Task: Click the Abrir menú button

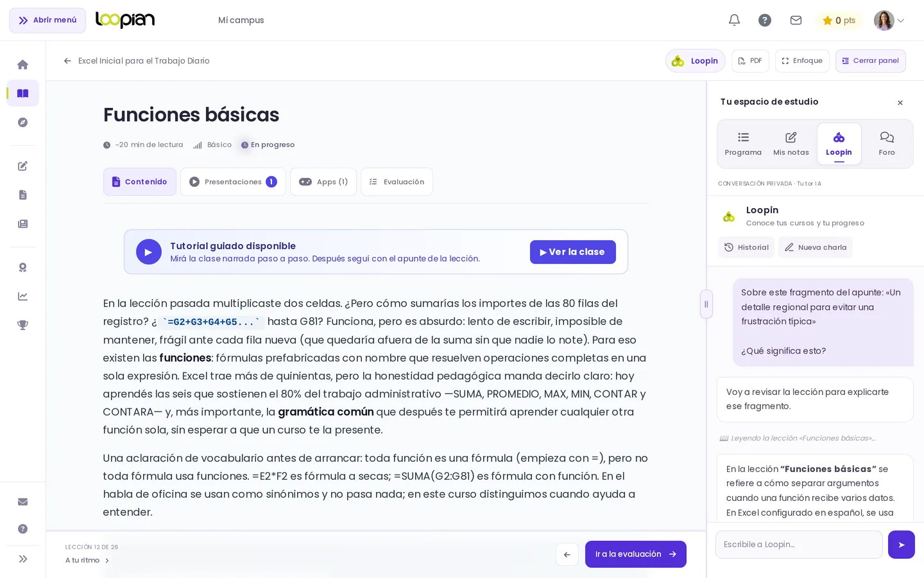Action: pyautogui.click(x=47, y=21)
